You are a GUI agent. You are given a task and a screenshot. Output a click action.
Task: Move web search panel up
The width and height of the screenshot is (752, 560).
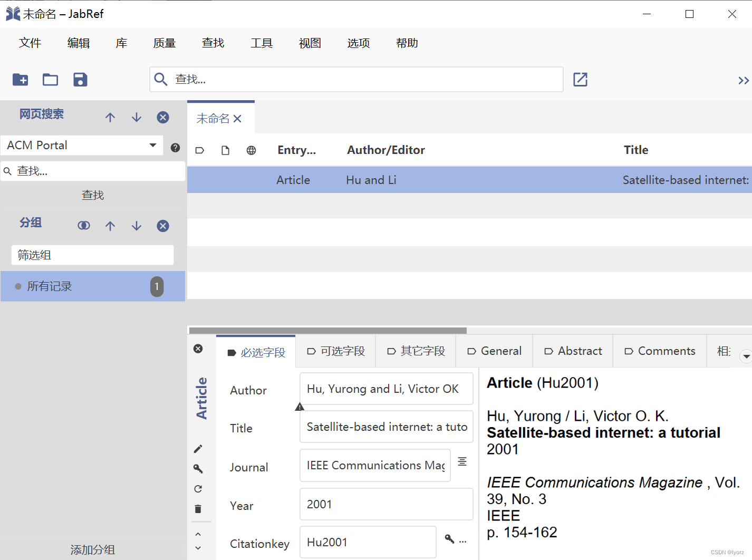(110, 117)
